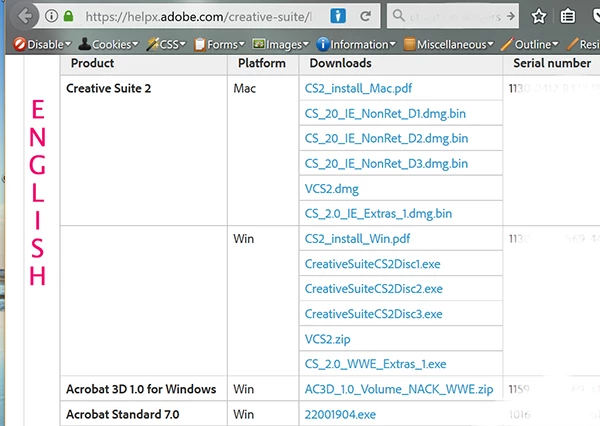Open the bookmarks list icon
The width and height of the screenshot is (600, 426).
coord(567,16)
